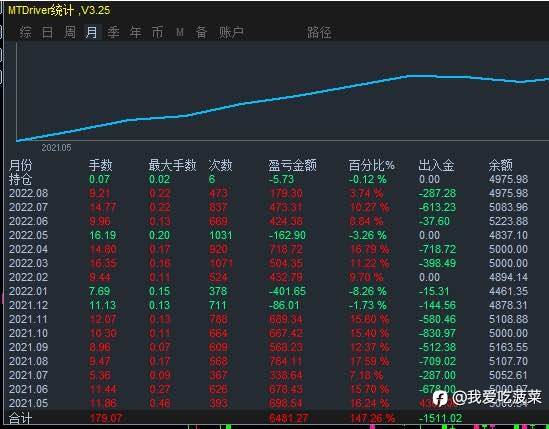
Task: Select the 币 currency tab
Action: click(158, 33)
